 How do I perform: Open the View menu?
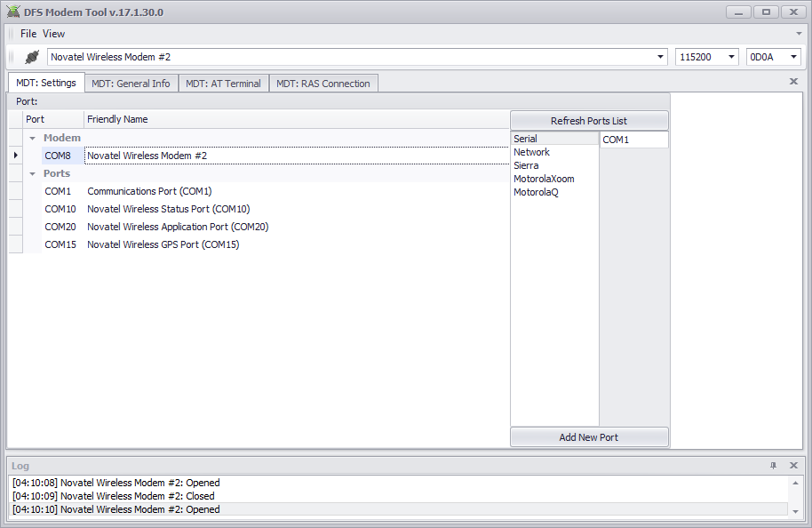[x=53, y=34]
